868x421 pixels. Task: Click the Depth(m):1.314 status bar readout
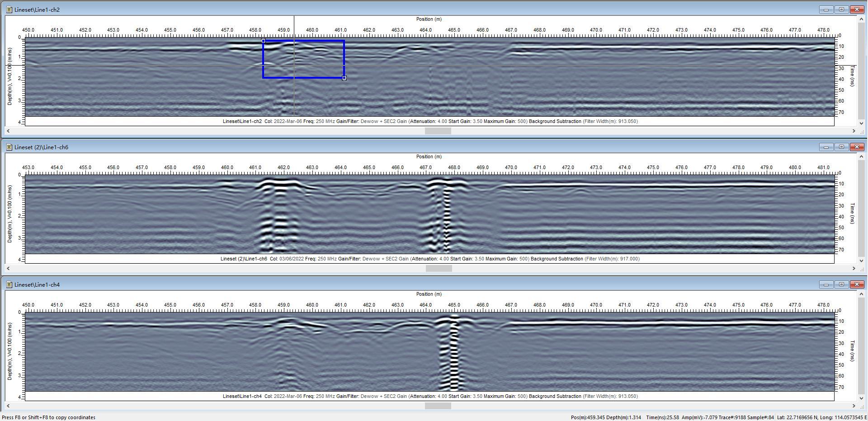[623, 417]
